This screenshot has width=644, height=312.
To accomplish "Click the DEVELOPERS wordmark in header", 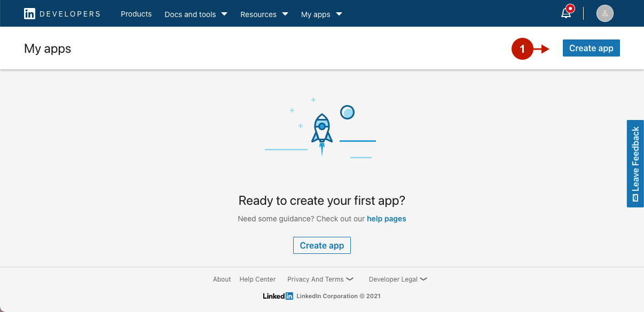I will [70, 14].
